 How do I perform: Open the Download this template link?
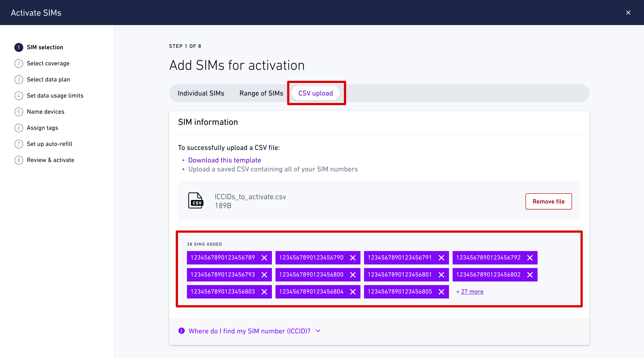coord(225,160)
